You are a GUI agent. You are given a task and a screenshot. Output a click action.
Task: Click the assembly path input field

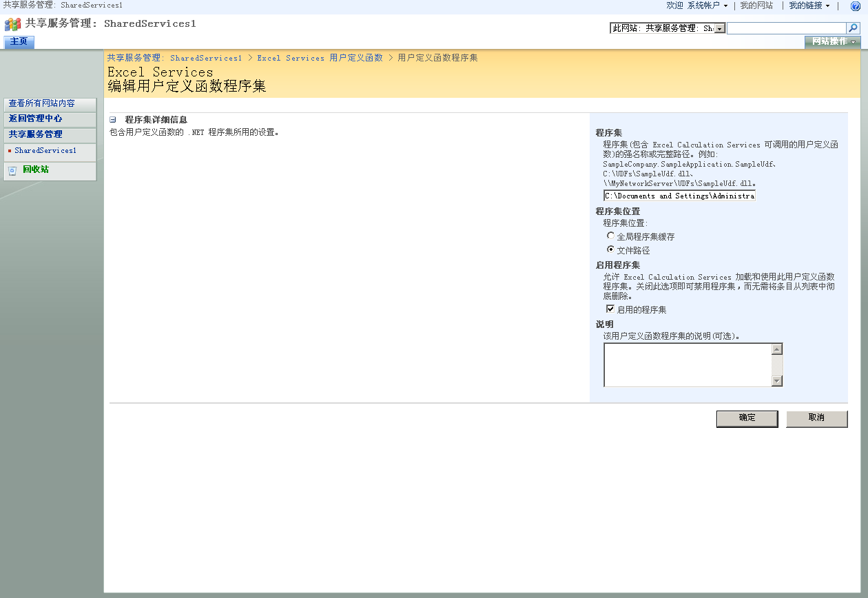(679, 196)
